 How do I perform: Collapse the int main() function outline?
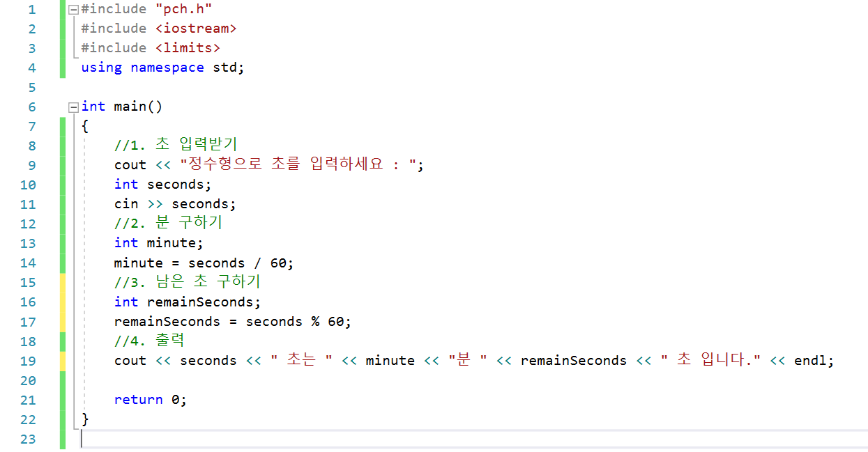(74, 107)
